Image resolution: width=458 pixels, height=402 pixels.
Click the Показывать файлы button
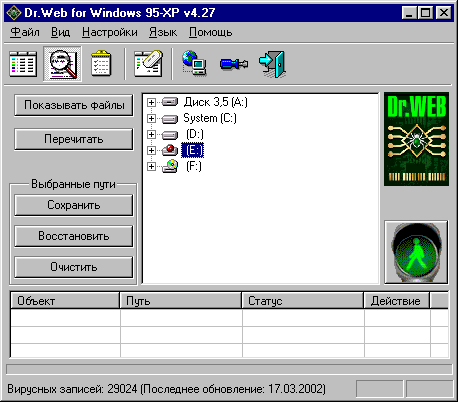(x=74, y=105)
